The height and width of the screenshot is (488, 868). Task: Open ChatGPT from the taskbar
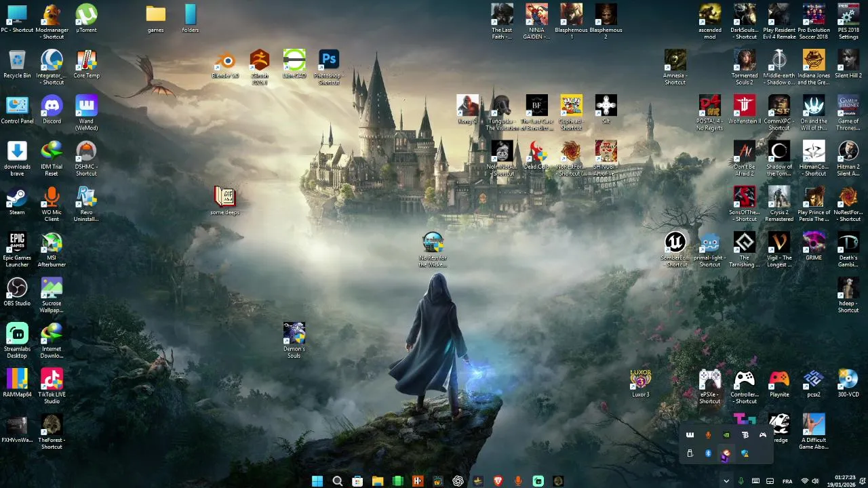click(458, 481)
